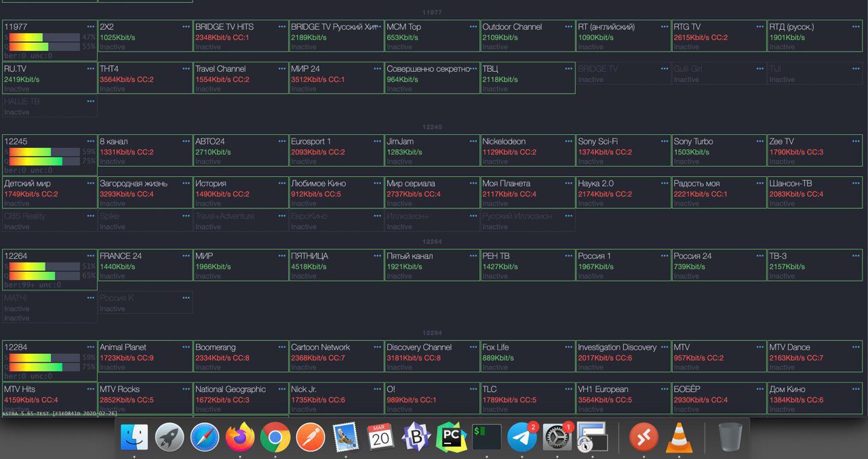Expand the ••• options on JimJam card

473,142
